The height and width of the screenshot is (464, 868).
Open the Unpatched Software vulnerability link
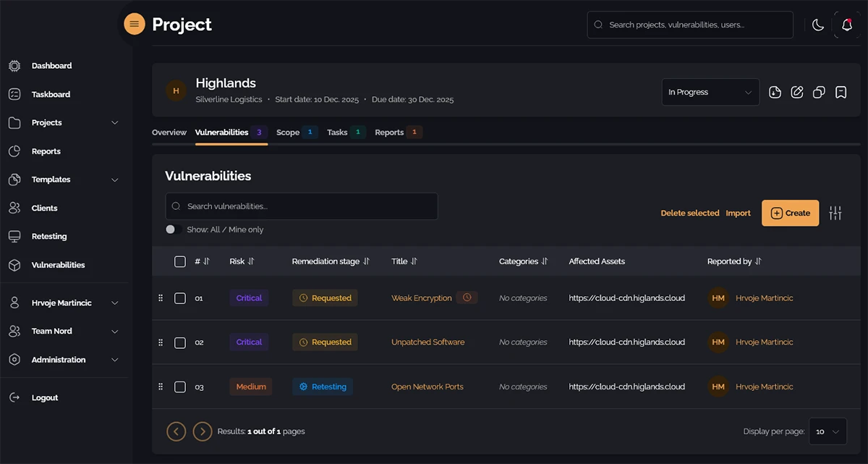pyautogui.click(x=427, y=342)
